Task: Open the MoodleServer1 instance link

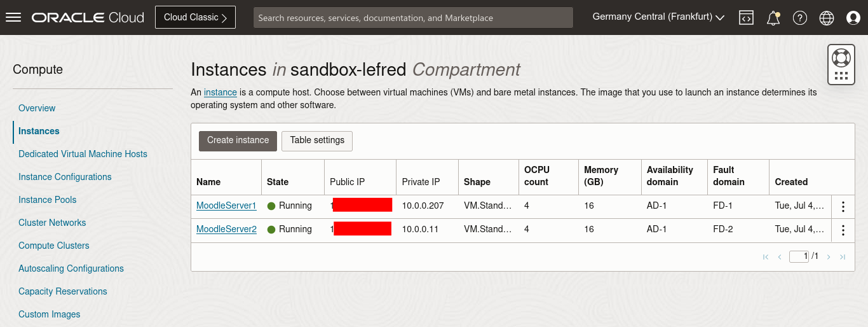Action: [226, 205]
